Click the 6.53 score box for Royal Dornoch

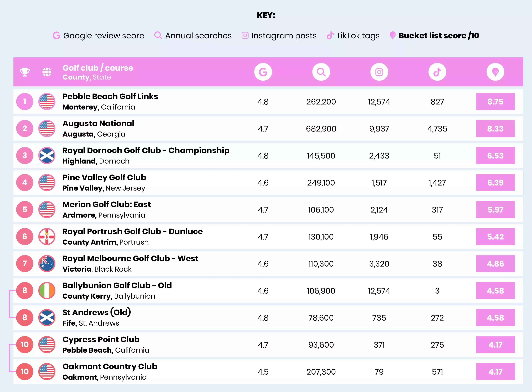(x=495, y=156)
